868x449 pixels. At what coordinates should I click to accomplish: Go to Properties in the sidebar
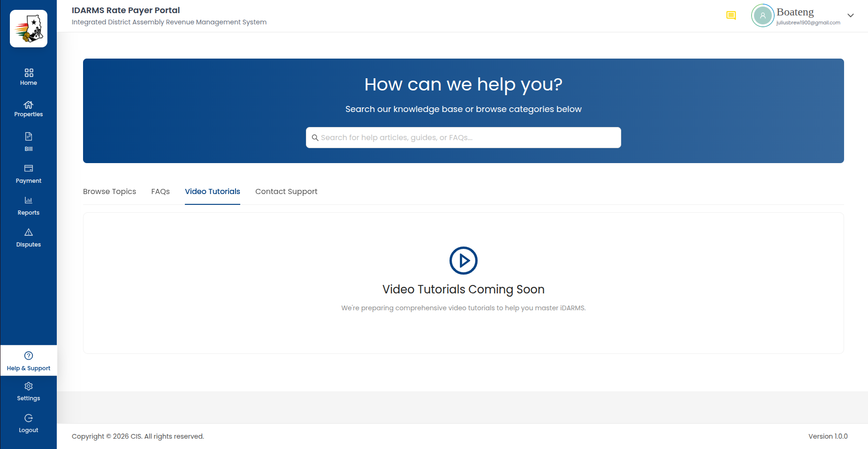click(x=29, y=109)
